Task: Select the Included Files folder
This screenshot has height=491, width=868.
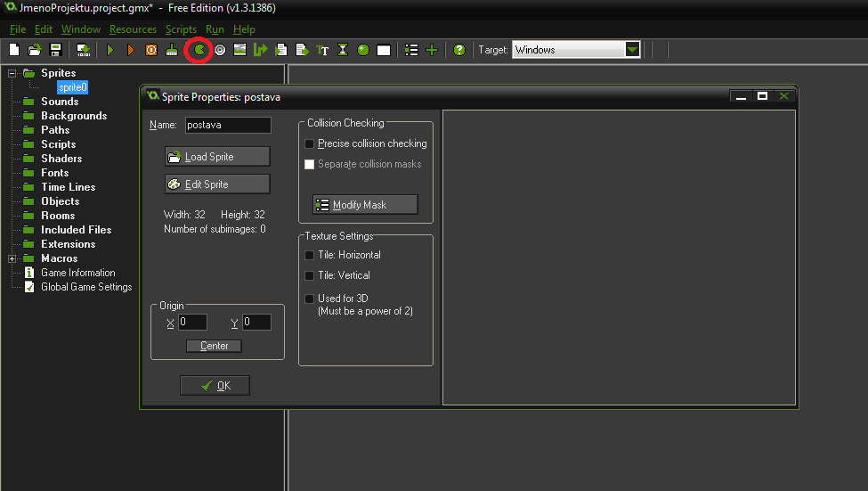Action: point(77,230)
